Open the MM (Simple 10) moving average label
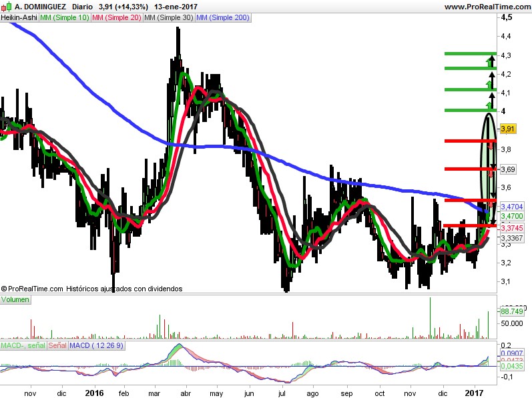 [65, 17]
